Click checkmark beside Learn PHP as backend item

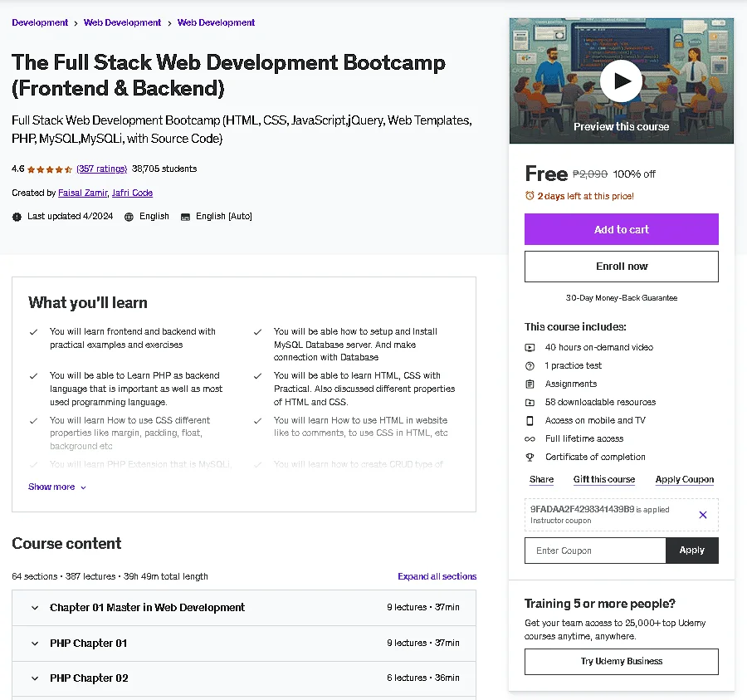[x=33, y=376]
